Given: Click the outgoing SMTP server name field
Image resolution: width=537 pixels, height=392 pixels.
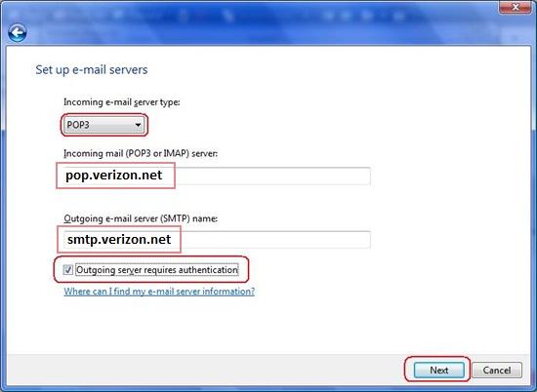Looking at the screenshot, I should tap(217, 240).
